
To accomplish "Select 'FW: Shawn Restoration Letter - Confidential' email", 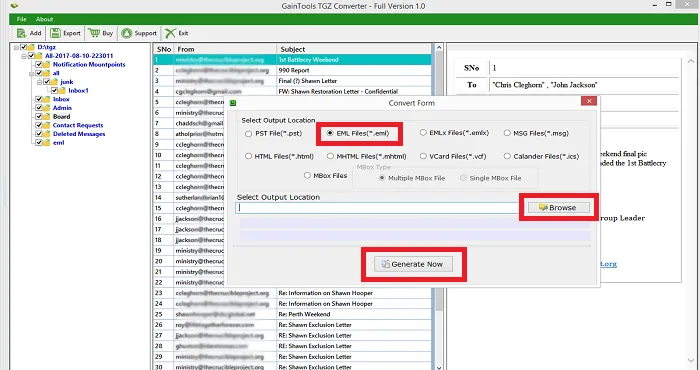I will 292,91.
